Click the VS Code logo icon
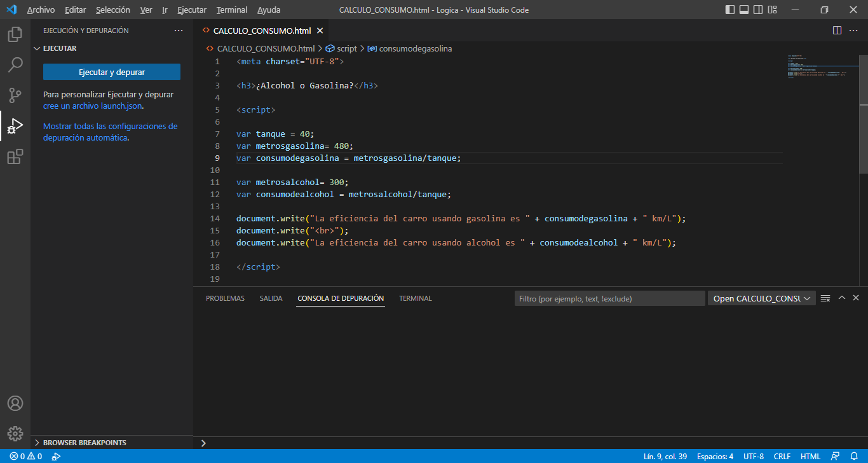Viewport: 868px width, 463px height. pos(11,10)
